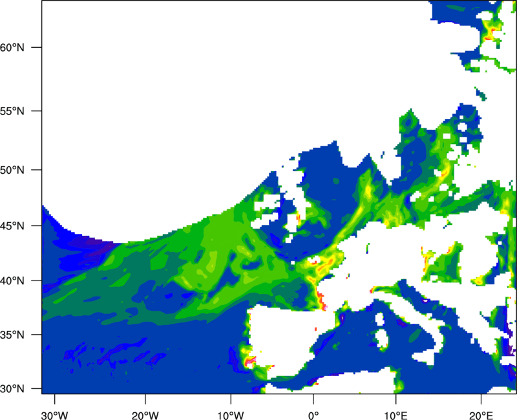This screenshot has width=517, height=420.
Task: Click the 0° longitude label
Action: [313, 415]
